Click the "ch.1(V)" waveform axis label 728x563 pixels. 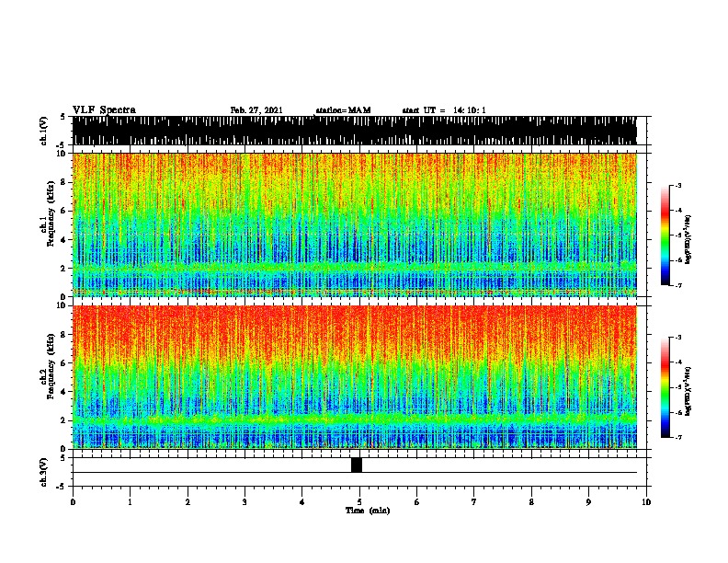click(44, 131)
